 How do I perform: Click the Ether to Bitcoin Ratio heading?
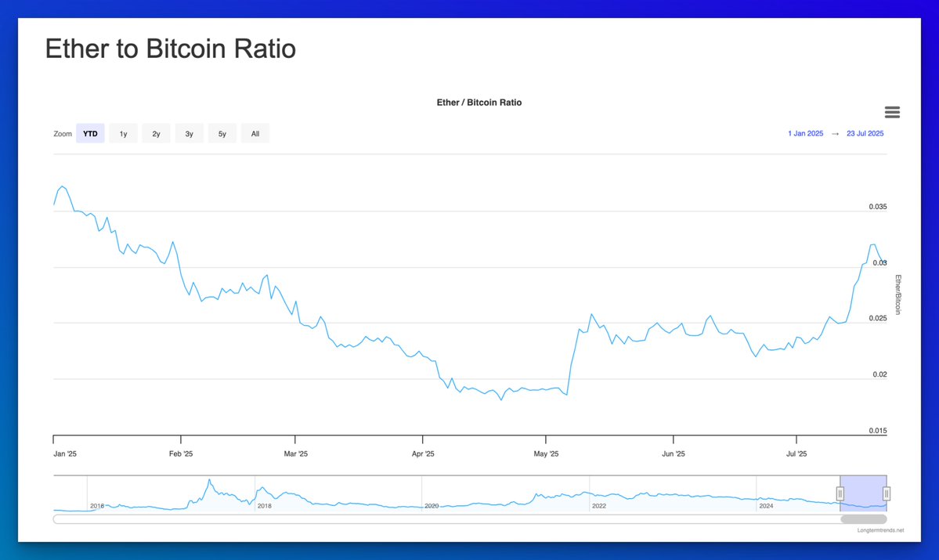pos(171,49)
